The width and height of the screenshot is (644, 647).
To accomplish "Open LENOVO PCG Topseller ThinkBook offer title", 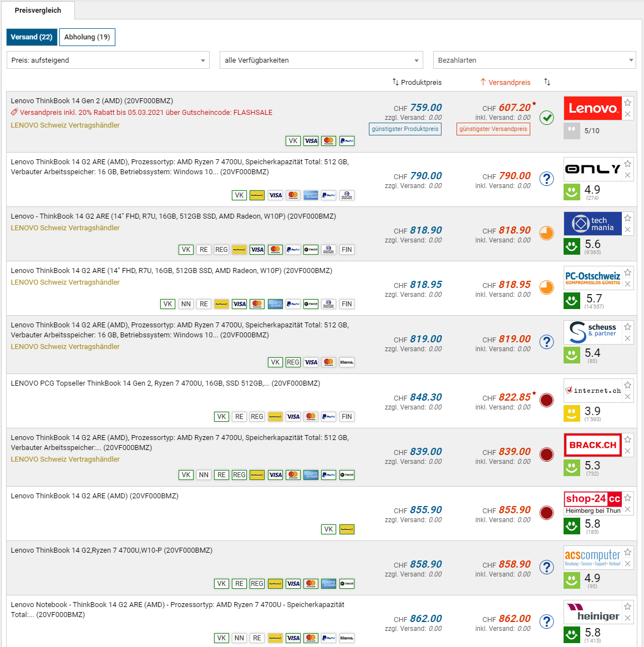I will click(x=165, y=383).
